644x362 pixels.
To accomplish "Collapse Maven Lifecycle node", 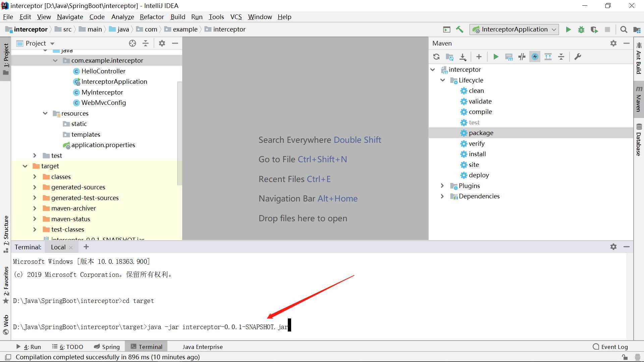I will pyautogui.click(x=443, y=80).
